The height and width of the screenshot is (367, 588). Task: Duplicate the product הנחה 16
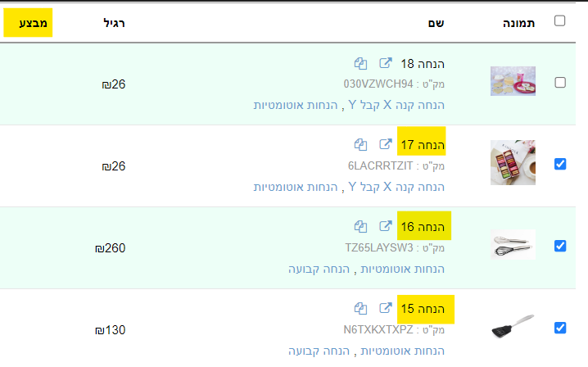pyautogui.click(x=360, y=226)
